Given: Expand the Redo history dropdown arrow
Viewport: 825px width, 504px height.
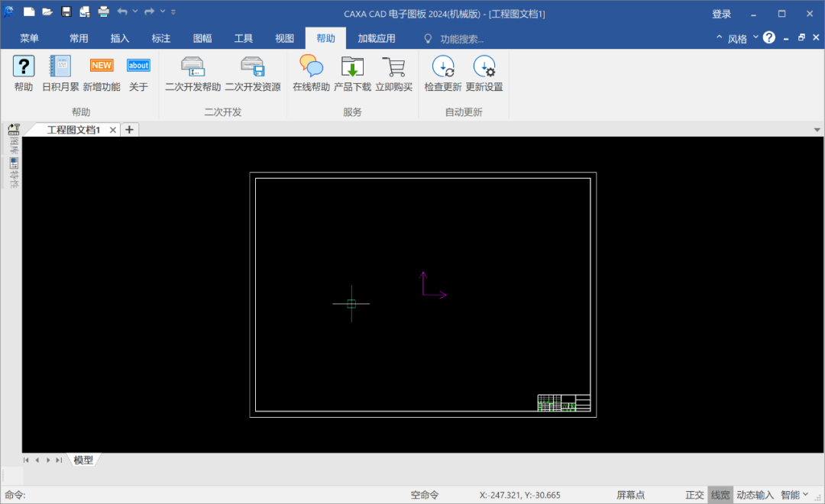Looking at the screenshot, I should click(x=163, y=11).
